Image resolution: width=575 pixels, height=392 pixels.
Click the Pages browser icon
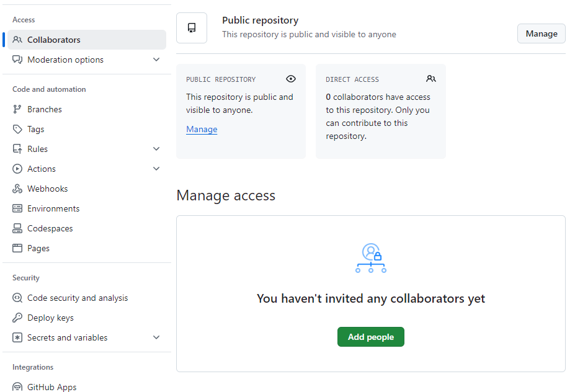point(17,248)
